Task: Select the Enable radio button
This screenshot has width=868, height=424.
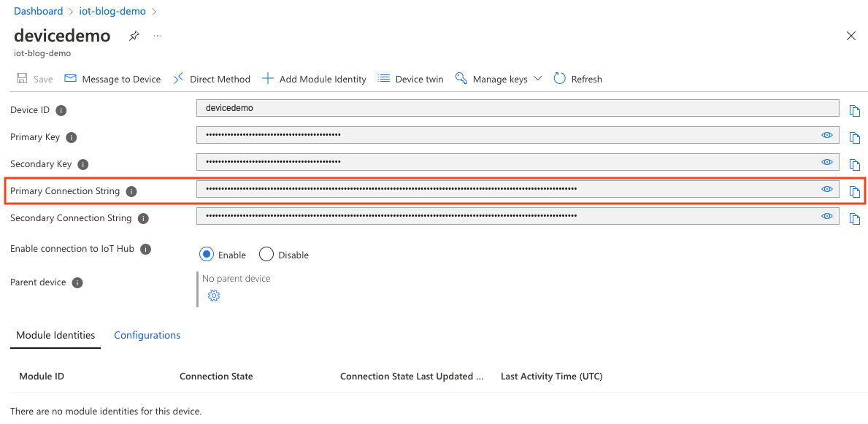Action: [206, 254]
